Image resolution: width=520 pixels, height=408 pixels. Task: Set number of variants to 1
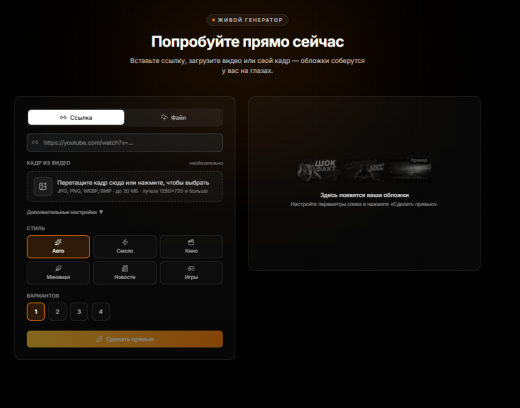coord(36,312)
